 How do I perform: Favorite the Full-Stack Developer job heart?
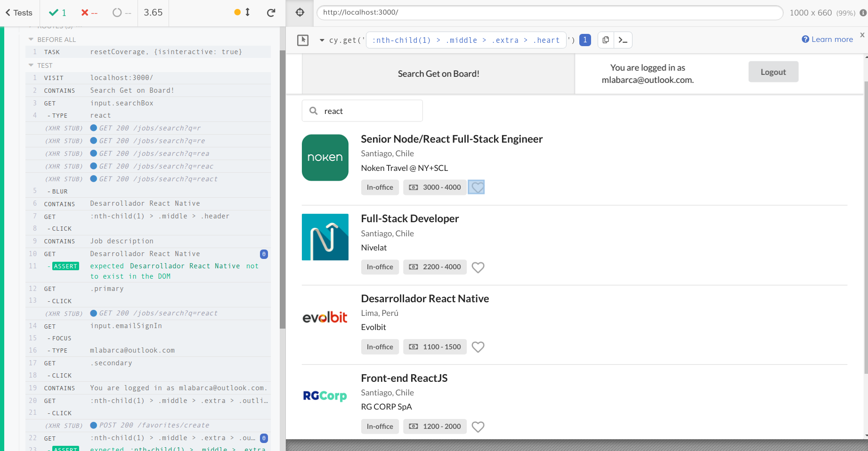click(x=478, y=267)
